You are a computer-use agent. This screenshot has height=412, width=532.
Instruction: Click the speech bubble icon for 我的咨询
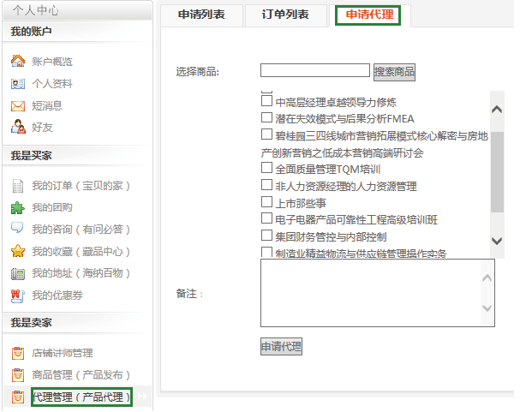tap(17, 229)
